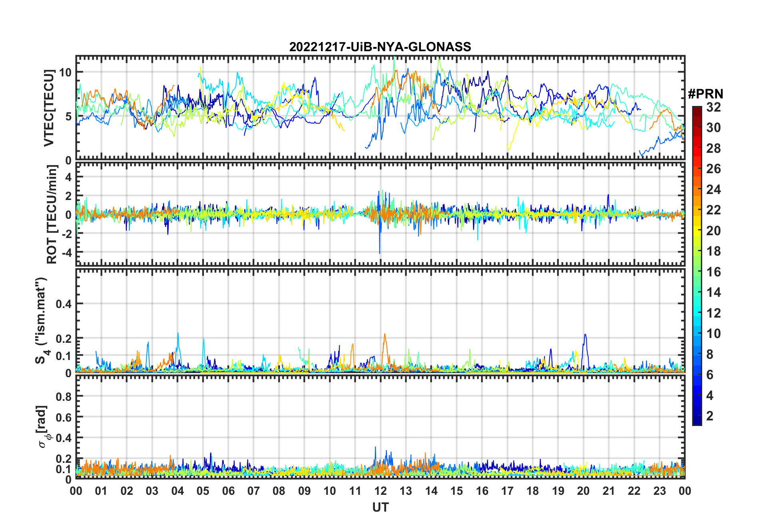Viewport: 761px width, 532px height.
Task: Click colorbar tick label 24
Action: tap(713, 189)
